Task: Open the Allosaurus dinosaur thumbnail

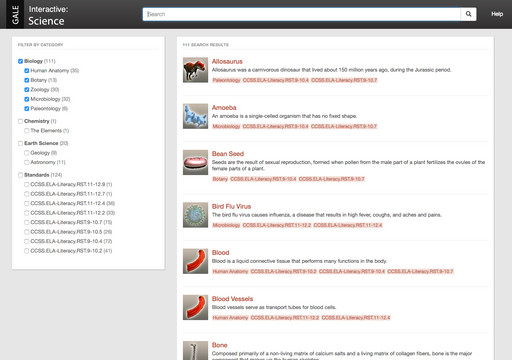Action: coord(195,70)
